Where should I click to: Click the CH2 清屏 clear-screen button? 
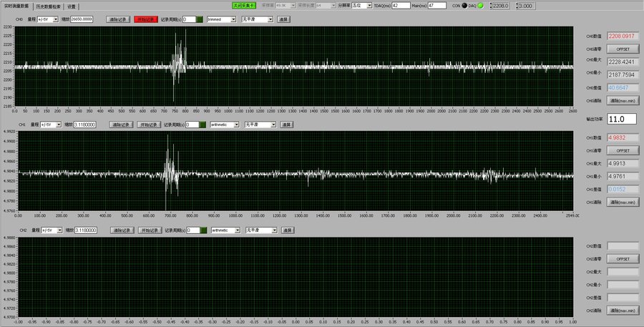tap(288, 230)
